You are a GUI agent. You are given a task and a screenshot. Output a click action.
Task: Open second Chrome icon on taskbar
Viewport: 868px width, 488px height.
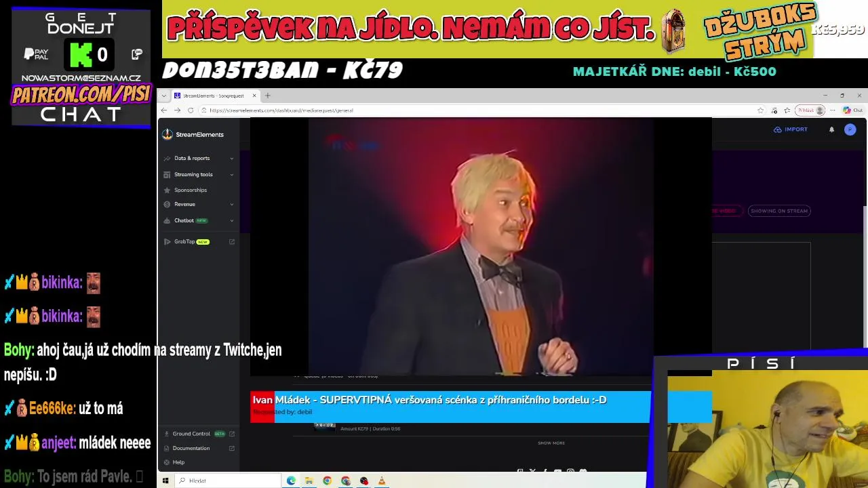(x=345, y=481)
